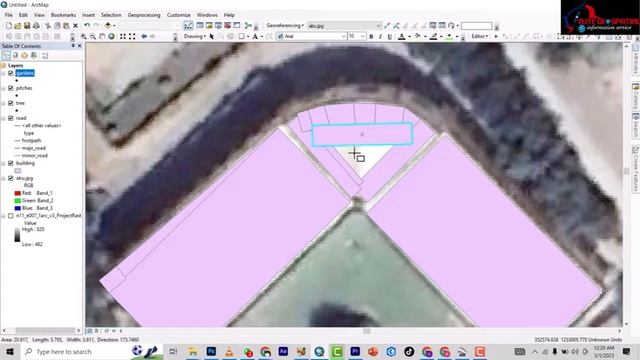Click Fixed Zoom In icon
This screenshot has height=360, width=640.
[123, 36]
